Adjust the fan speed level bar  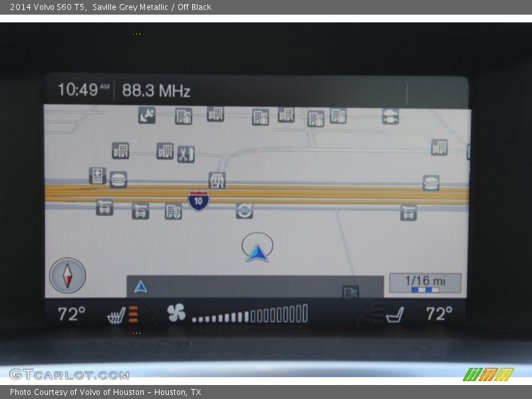(250, 313)
